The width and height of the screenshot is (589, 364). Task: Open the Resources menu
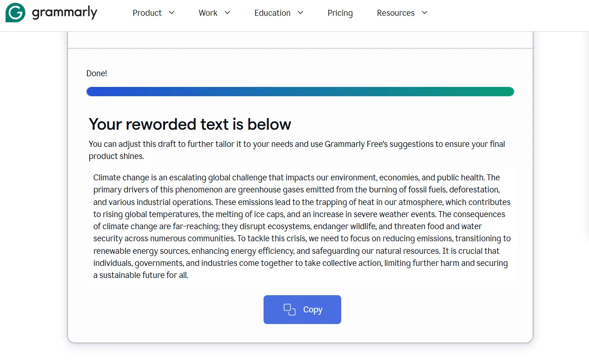(396, 13)
